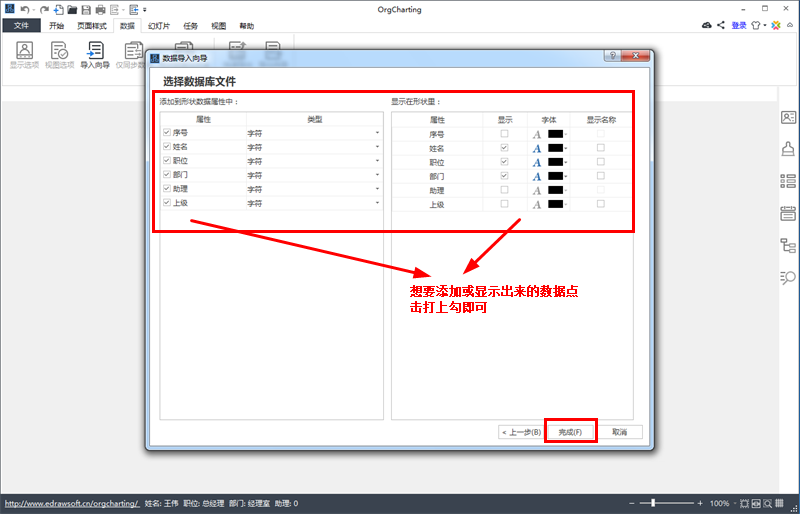The width and height of the screenshot is (800, 514).
Task: Click the share icon near 登录
Action: (721, 25)
